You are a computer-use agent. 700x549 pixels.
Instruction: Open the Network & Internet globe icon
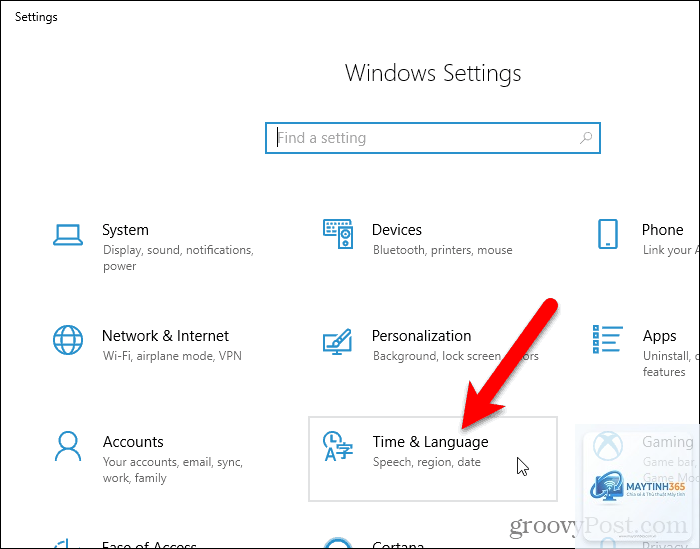[68, 340]
